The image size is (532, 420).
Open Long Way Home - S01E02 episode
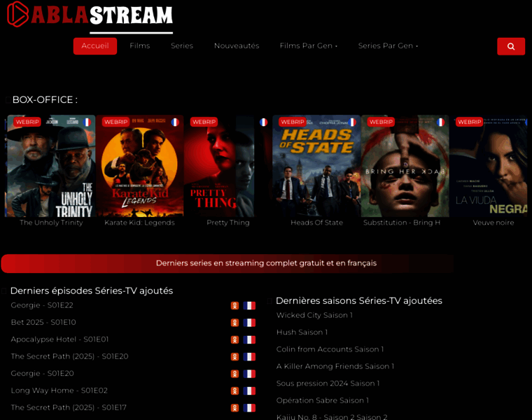59,391
